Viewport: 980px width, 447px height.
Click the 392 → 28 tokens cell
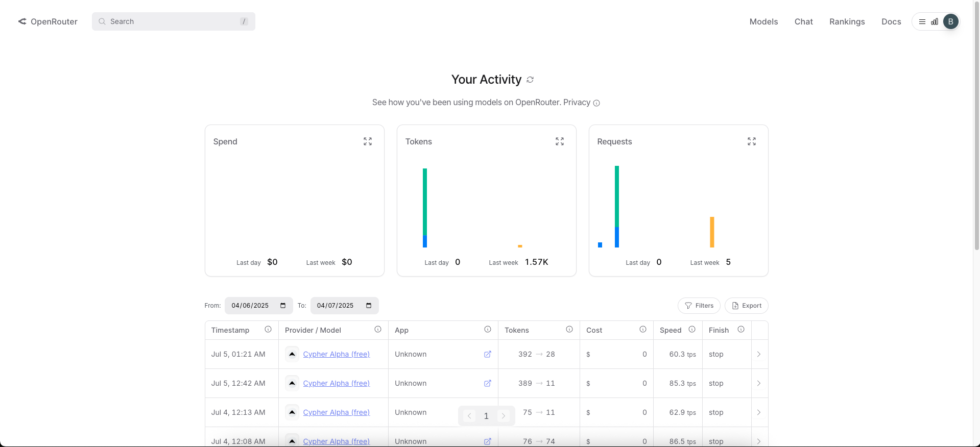tap(539, 354)
